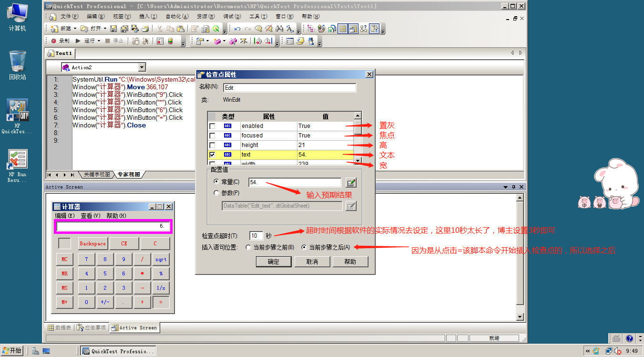Click the 确定 button

274,262
